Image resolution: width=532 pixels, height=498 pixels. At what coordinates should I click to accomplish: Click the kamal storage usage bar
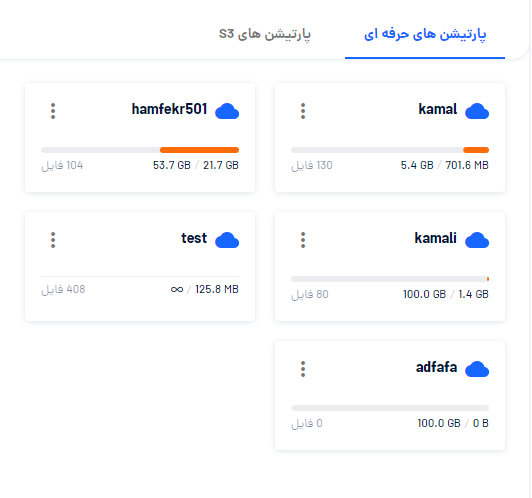point(390,150)
